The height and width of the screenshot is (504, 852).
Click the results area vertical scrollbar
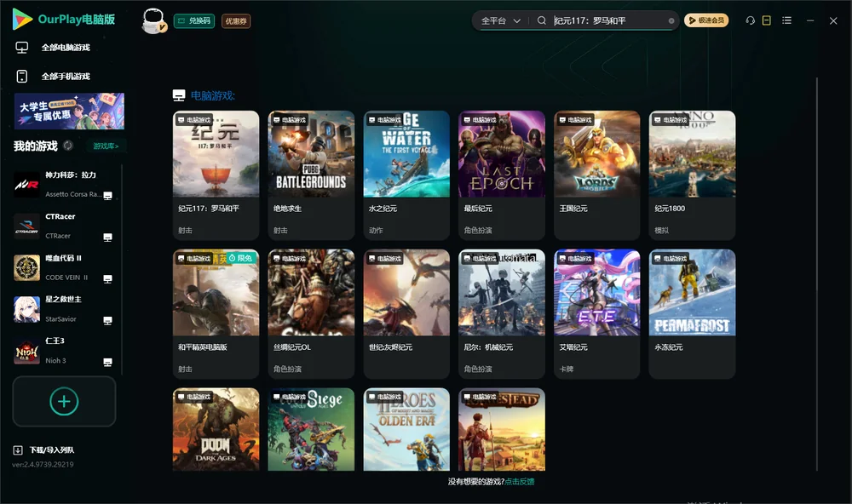click(x=816, y=274)
